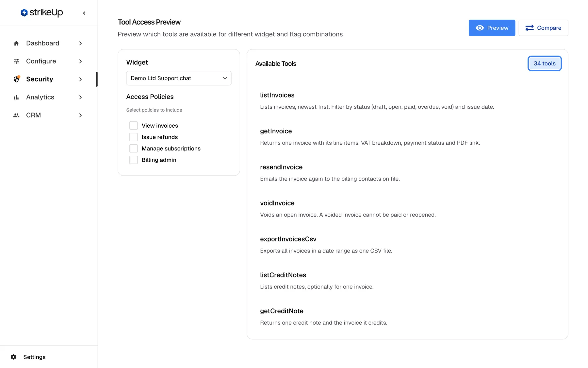
Task: Toggle the Billing admin checkbox
Action: coord(133,160)
